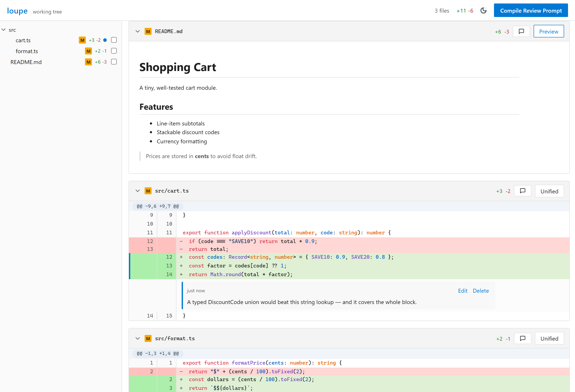The image size is (575, 392).
Task: Click added line 14 return Math.round
Action: [349, 275]
